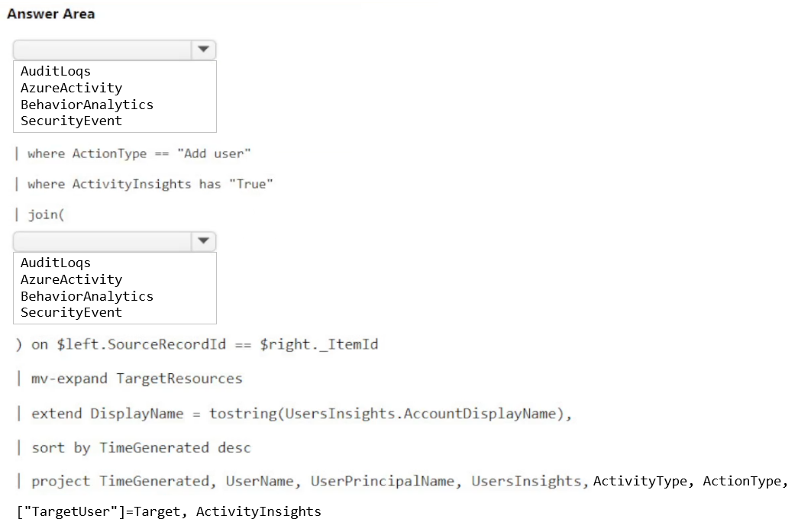Viewport: 798px width, 532px height.
Task: Open the dropdown arrow above the ActionType filter
Action: (x=203, y=50)
